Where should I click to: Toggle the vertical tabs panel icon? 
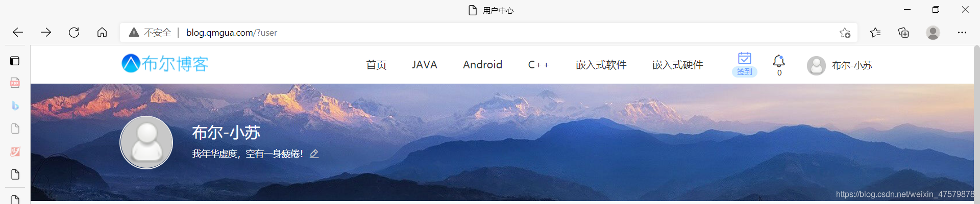click(x=15, y=61)
